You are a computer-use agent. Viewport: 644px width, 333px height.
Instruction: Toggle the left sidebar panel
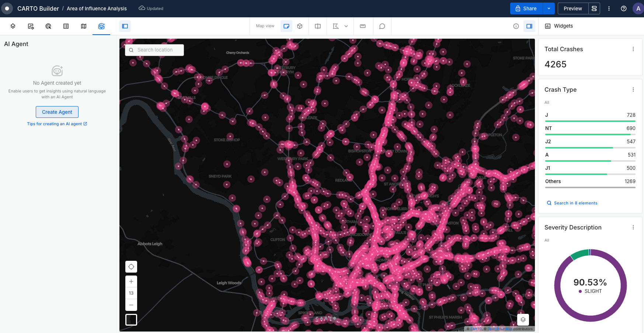(125, 26)
